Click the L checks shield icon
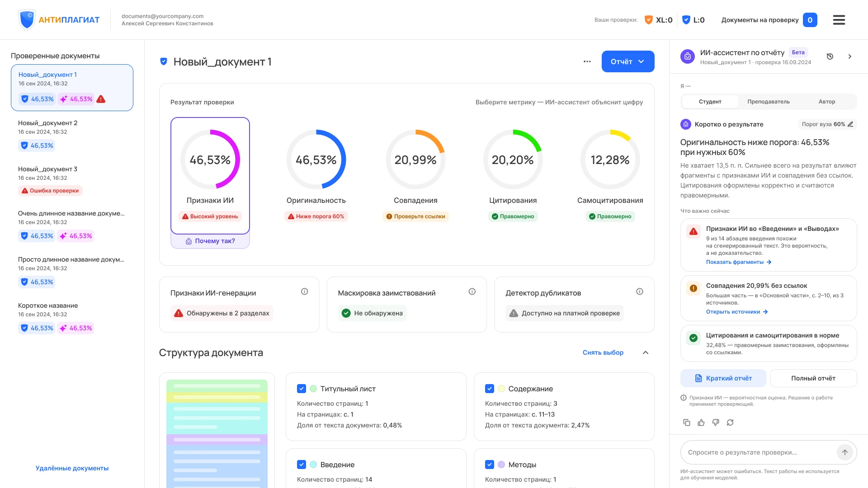 tap(686, 20)
